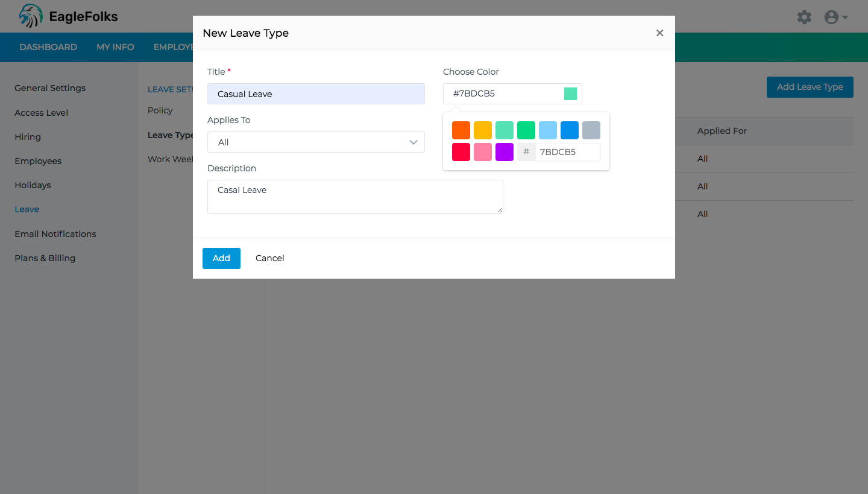The width and height of the screenshot is (868, 494).
Task: Choose the light blue color swatch
Action: [548, 130]
